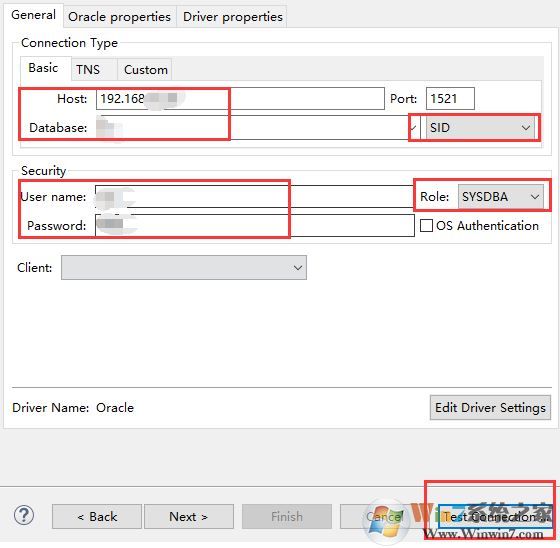The width and height of the screenshot is (560, 548).
Task: Open the Client dropdown list
Action: (x=184, y=268)
